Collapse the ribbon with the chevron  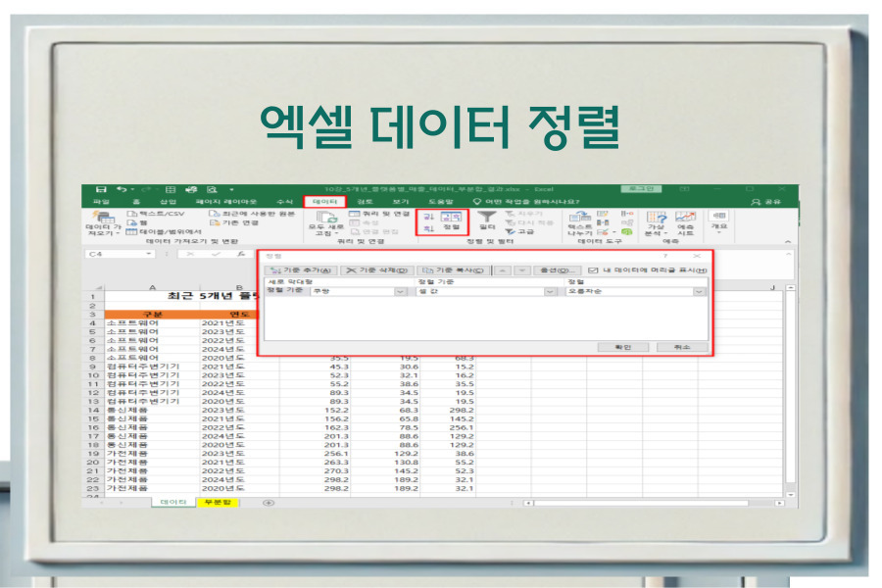[788, 241]
